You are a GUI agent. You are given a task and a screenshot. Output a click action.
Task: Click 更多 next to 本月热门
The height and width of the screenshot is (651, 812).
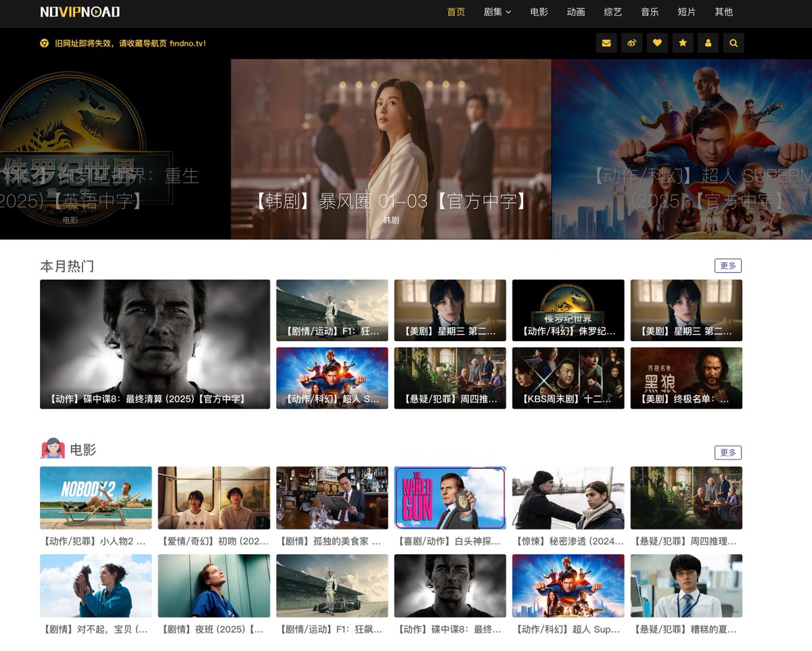coord(728,265)
